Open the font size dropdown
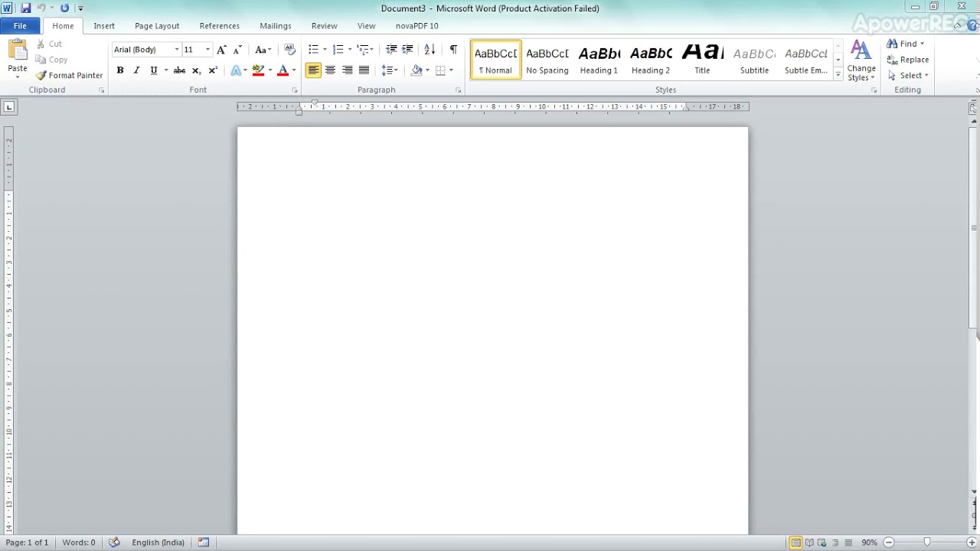 coord(207,50)
